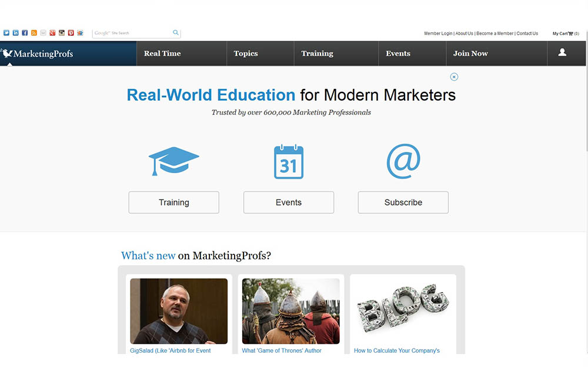Open the Topics menu
This screenshot has height=368, width=588.
[x=246, y=54]
